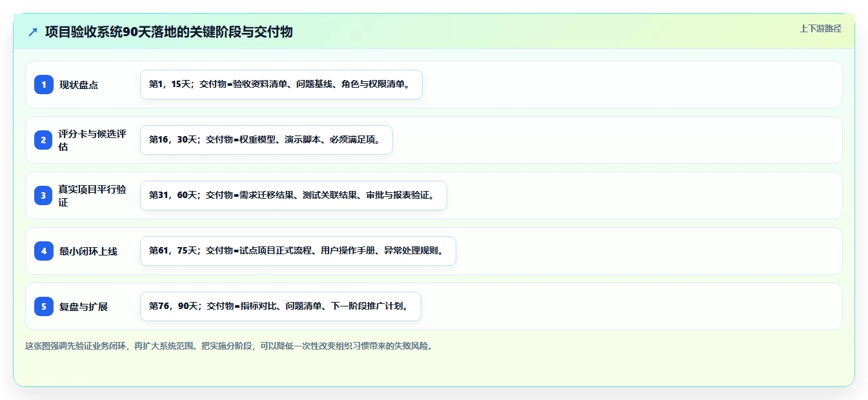868x400 pixels.
Task: Select the 真实项目平行验证 stage label
Action: coord(92,195)
